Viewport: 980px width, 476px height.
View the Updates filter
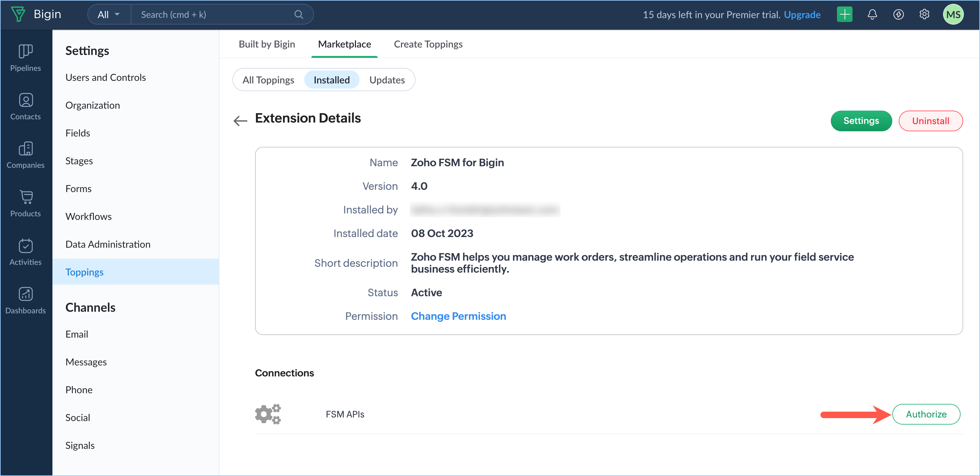point(387,80)
